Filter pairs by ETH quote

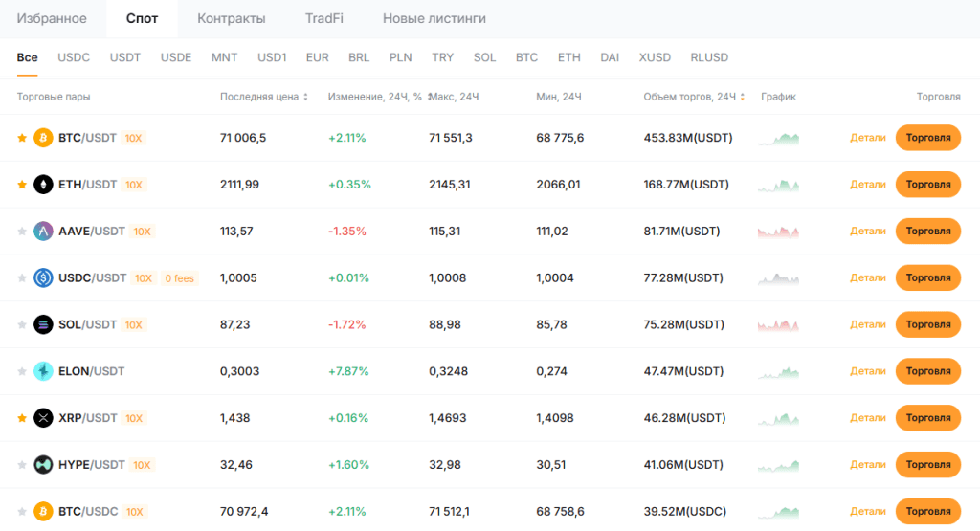(568, 57)
